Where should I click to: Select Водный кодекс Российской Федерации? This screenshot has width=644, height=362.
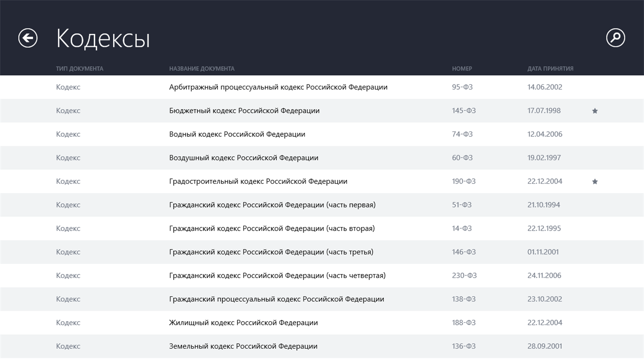pos(237,134)
